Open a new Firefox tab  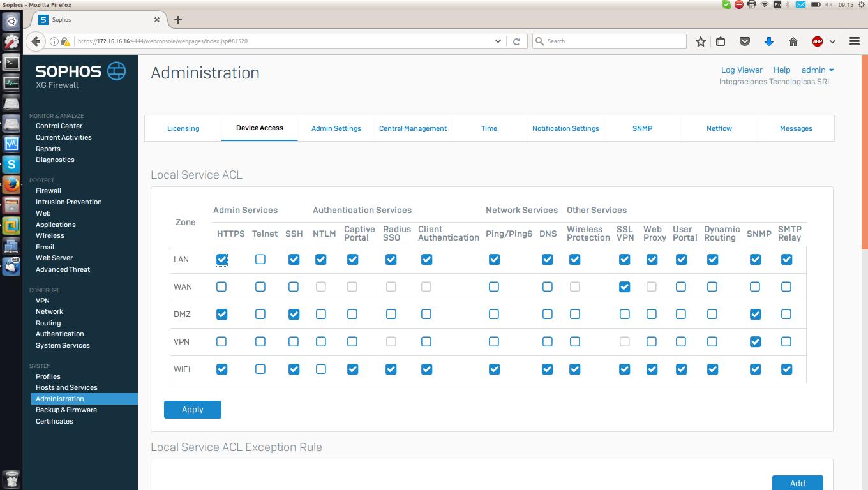click(178, 20)
